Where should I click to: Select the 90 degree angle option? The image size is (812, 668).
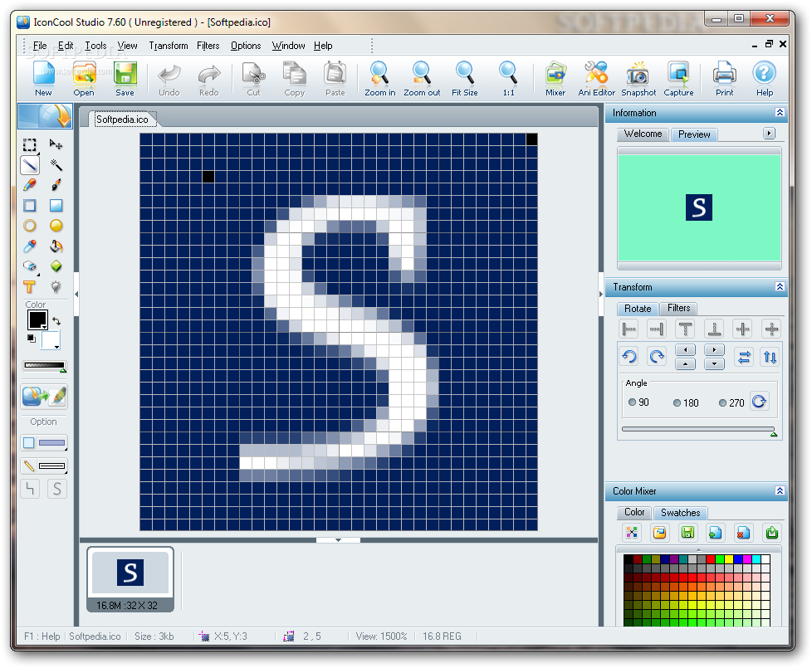(632, 402)
